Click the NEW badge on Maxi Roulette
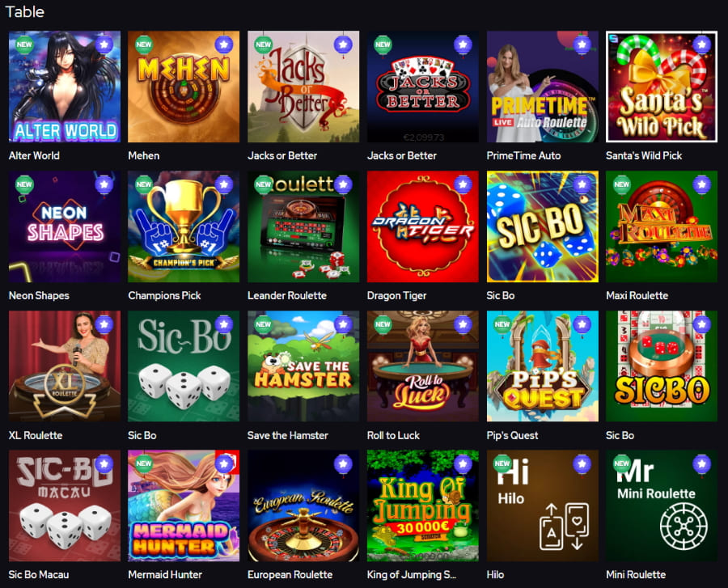 622,184
